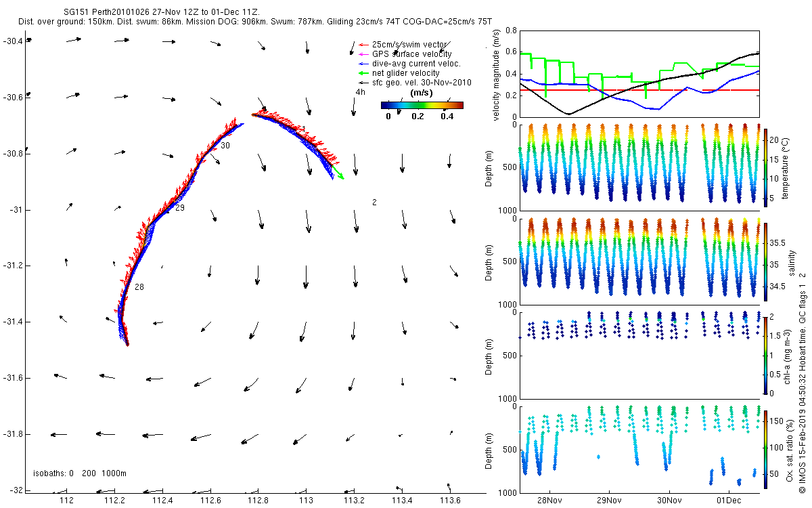Click the IMOS copyright timestamp text

tap(803, 382)
